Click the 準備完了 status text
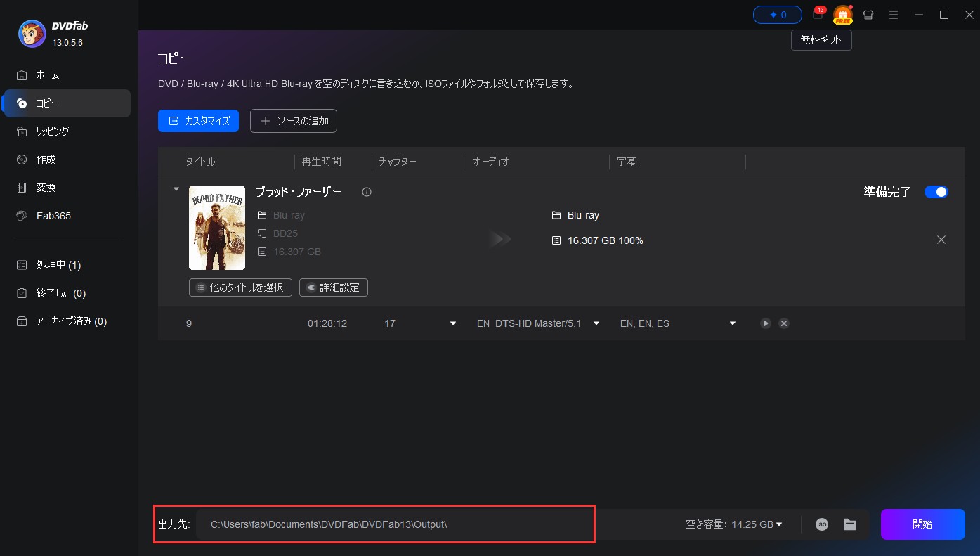Viewport: 980px width, 556px height. pos(887,192)
